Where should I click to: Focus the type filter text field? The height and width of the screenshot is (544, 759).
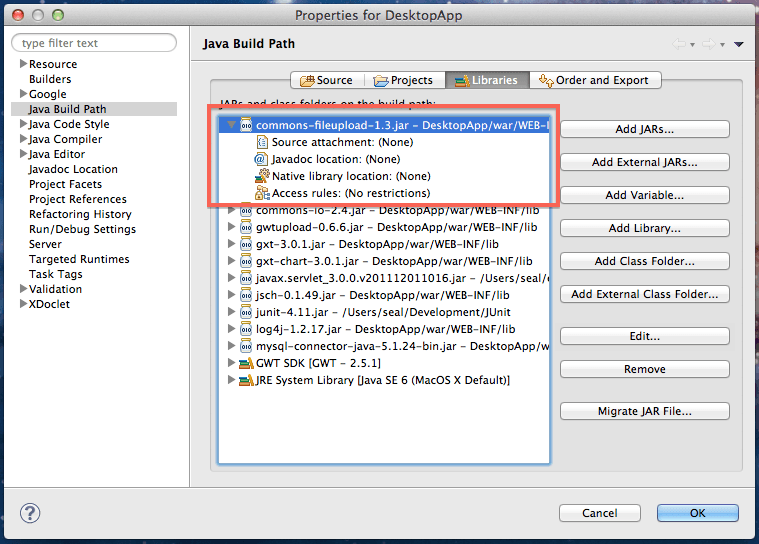(94, 43)
